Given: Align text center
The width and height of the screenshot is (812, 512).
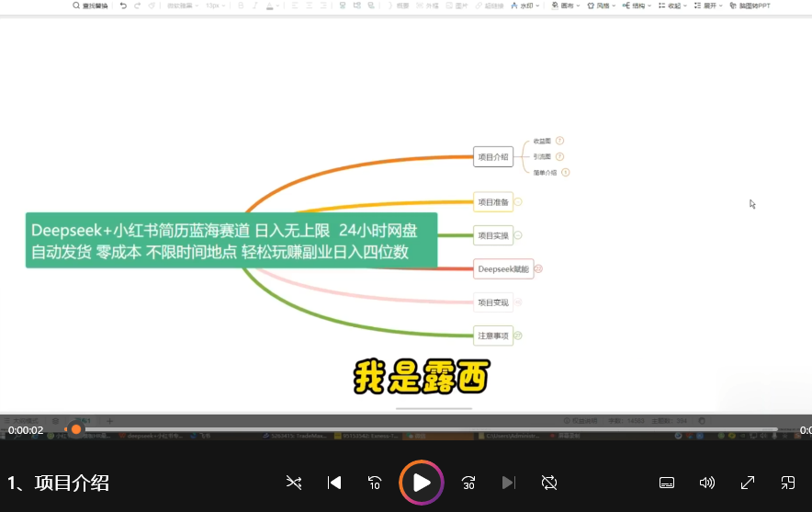Looking at the screenshot, I should (309, 6).
